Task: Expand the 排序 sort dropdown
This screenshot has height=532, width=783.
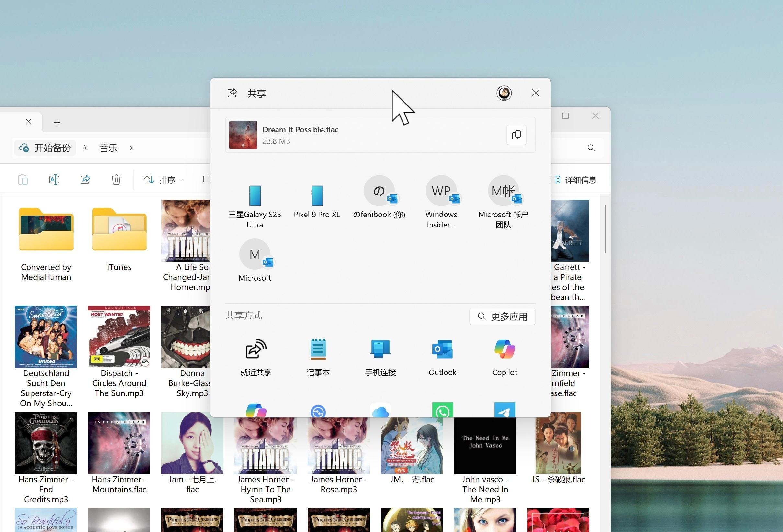Action: [164, 180]
